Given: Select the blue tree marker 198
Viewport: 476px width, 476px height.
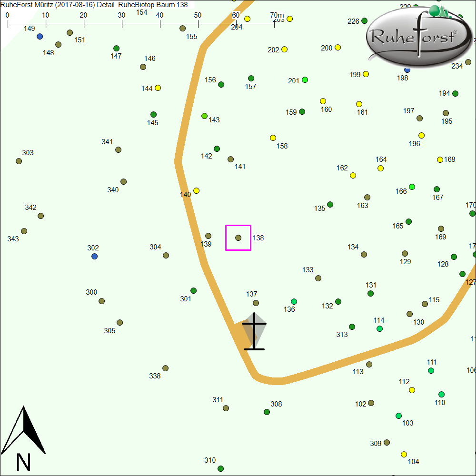Looking at the screenshot, I should coord(407,70).
